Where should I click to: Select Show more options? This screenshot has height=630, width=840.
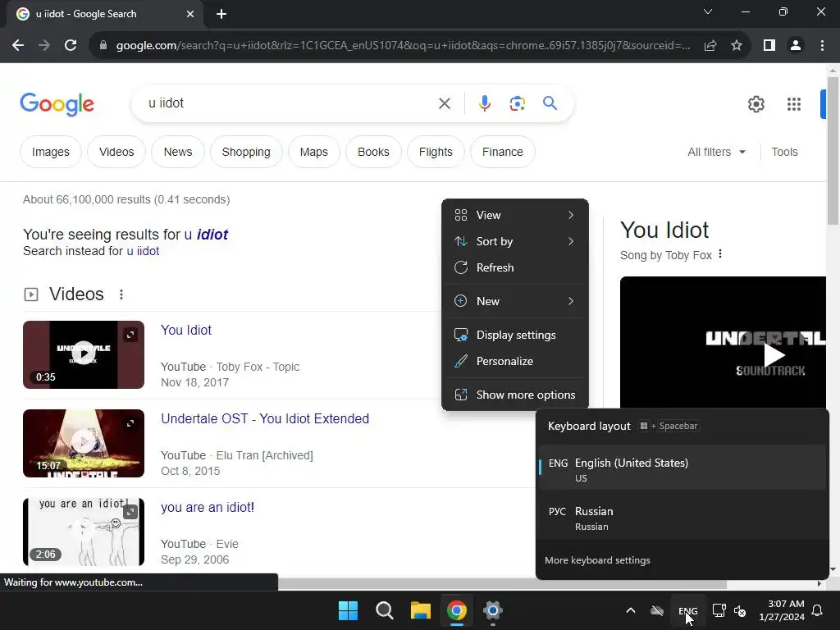coord(515,395)
